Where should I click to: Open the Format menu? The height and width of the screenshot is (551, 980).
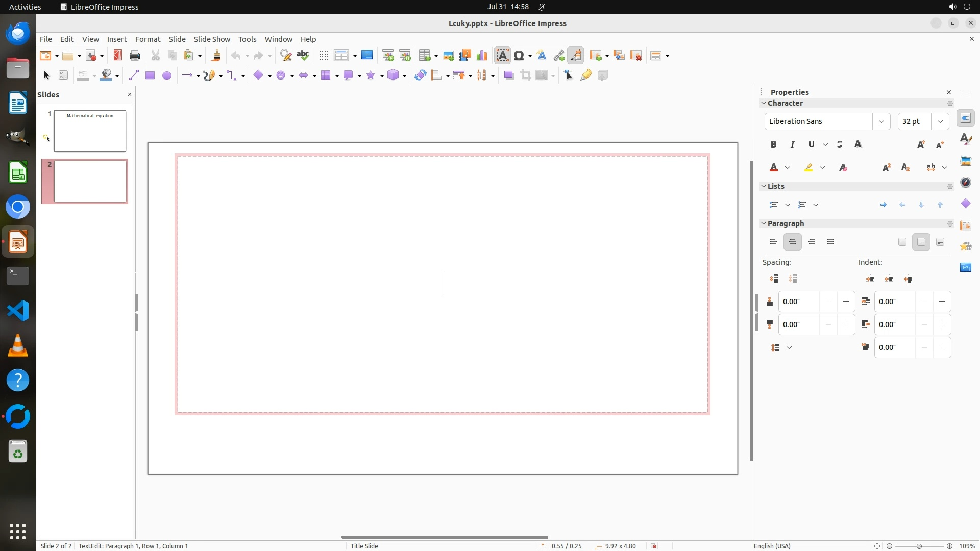[148, 39]
